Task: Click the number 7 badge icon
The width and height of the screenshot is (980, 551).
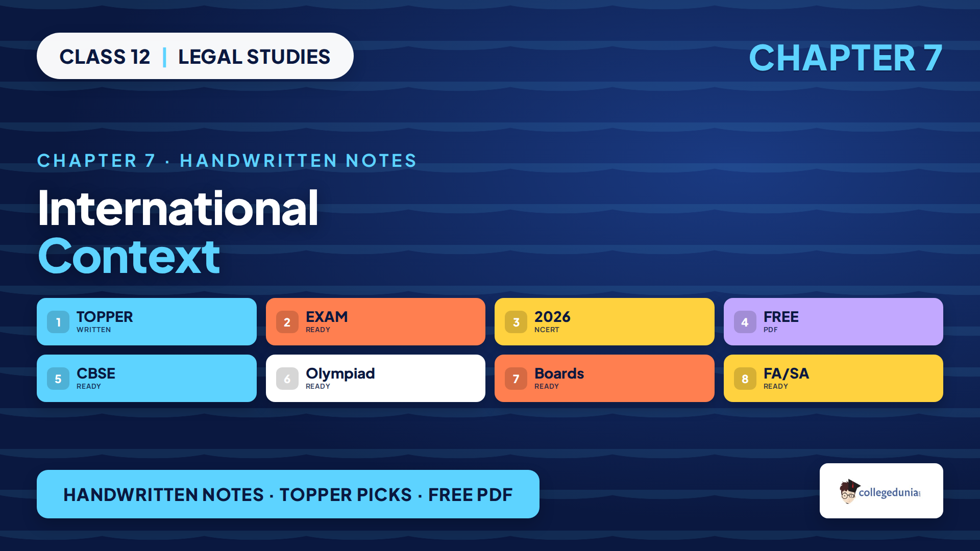Action: [516, 379]
